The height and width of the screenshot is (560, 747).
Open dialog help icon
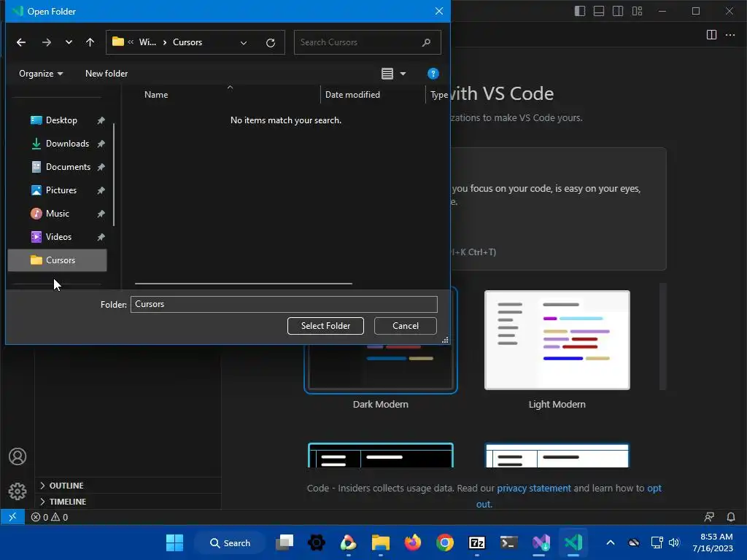pyautogui.click(x=433, y=74)
